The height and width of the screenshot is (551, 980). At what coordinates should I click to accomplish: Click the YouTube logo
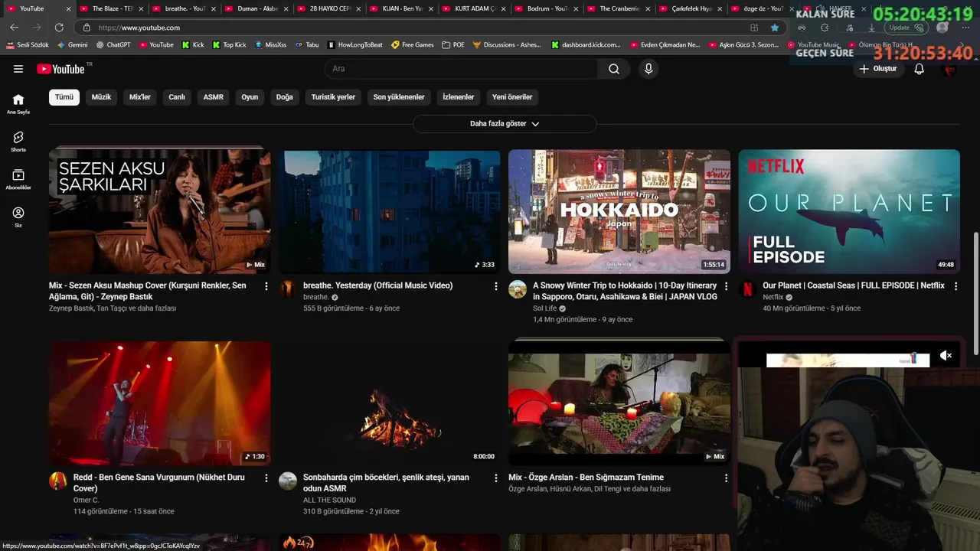pyautogui.click(x=61, y=69)
